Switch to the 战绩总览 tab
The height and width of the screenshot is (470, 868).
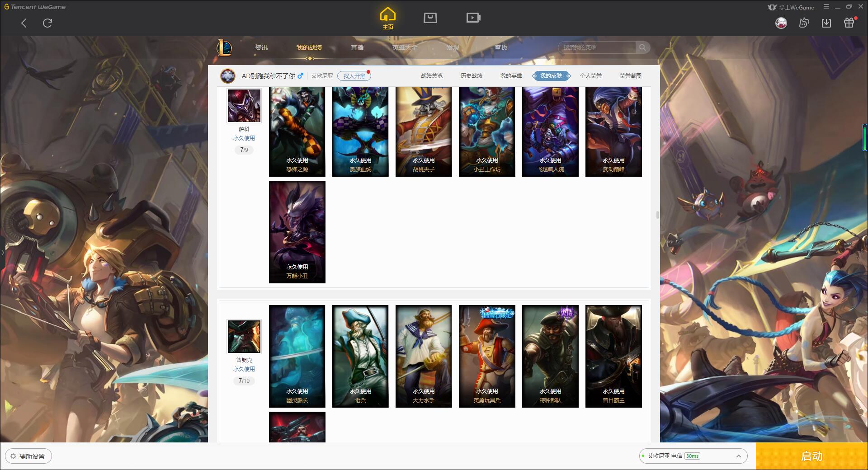tap(432, 76)
